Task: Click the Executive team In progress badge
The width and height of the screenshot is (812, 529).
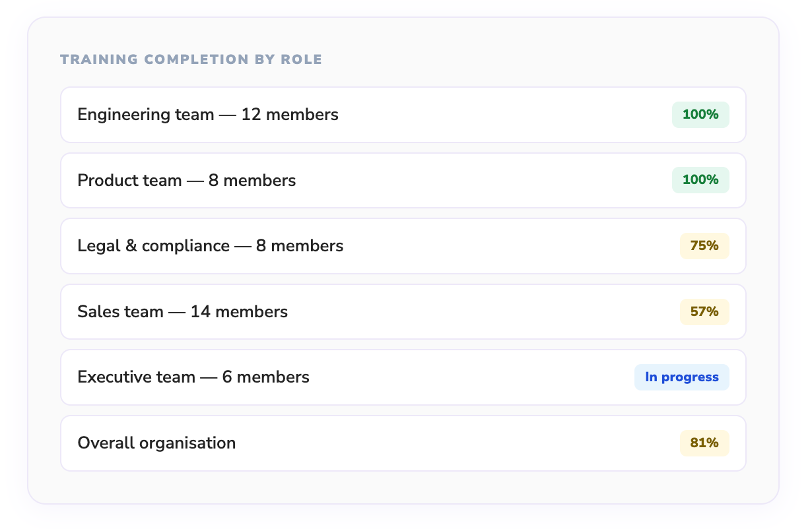Action: [681, 377]
